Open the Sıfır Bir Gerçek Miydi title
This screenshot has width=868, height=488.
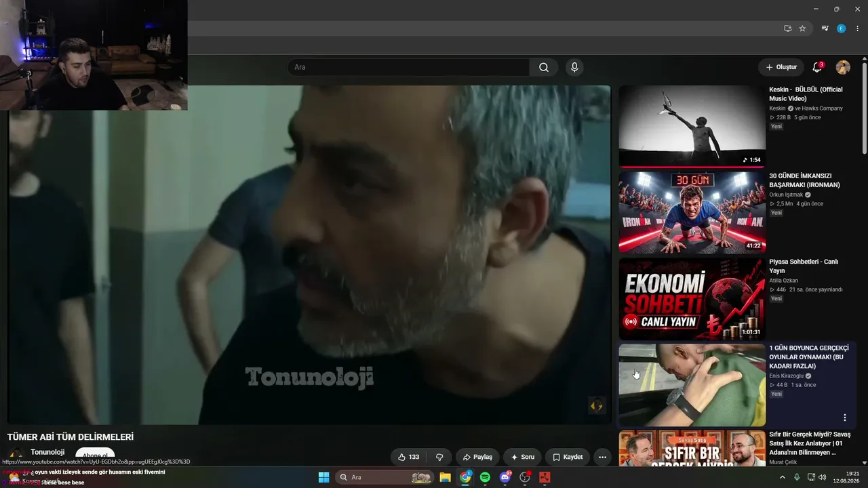pos(810,443)
